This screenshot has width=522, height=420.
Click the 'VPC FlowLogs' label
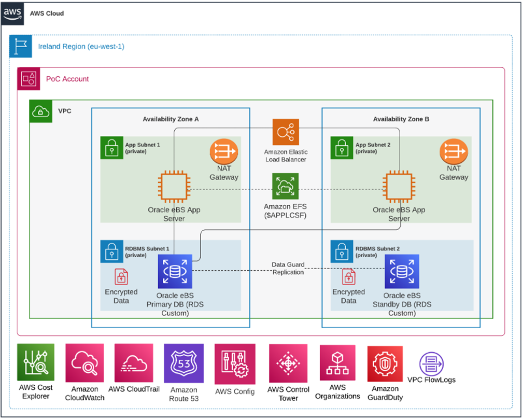click(x=431, y=380)
